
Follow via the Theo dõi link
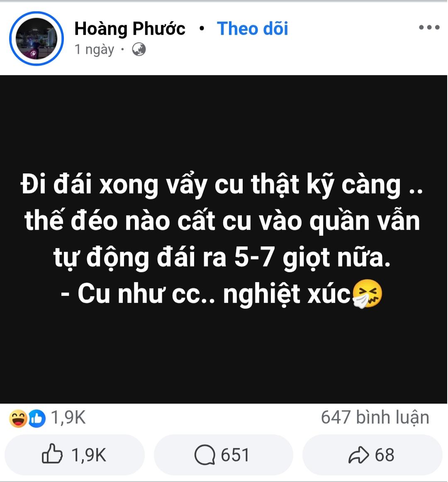[x=253, y=29]
